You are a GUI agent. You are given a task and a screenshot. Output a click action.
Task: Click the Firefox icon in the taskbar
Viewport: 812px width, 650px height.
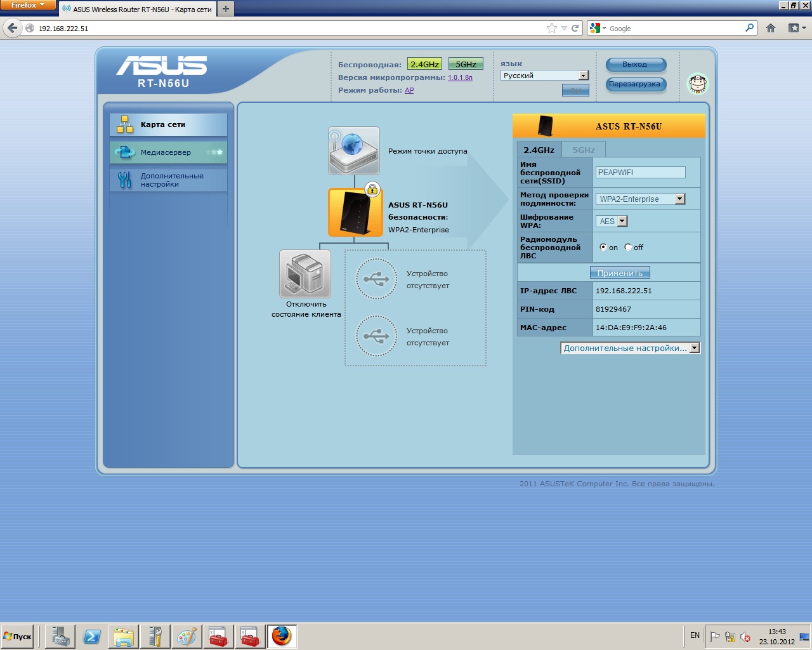click(x=282, y=636)
